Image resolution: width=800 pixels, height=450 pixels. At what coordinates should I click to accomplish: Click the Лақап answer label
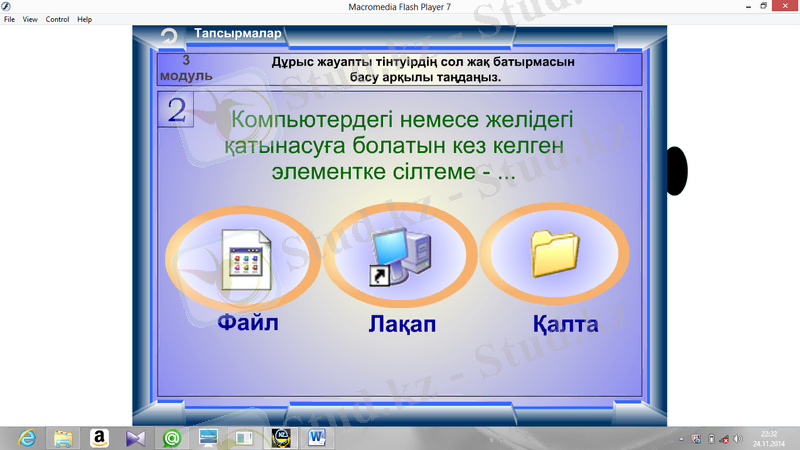coord(401,325)
